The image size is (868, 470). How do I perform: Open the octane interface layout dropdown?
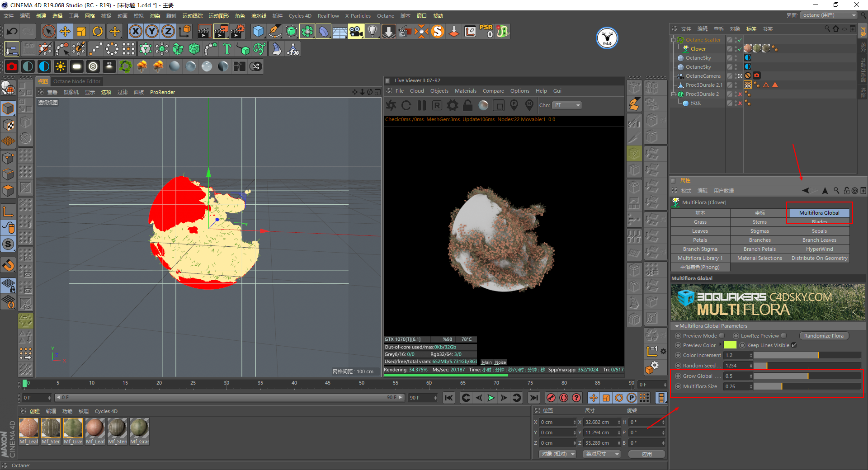[x=829, y=15]
